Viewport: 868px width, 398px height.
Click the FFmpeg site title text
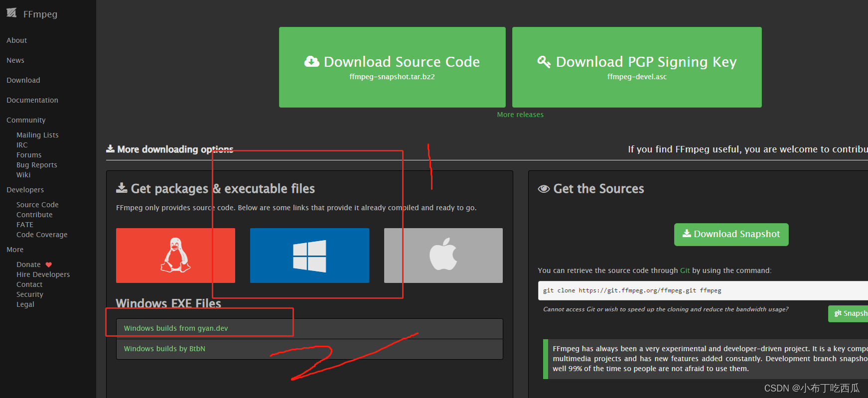[x=40, y=14]
